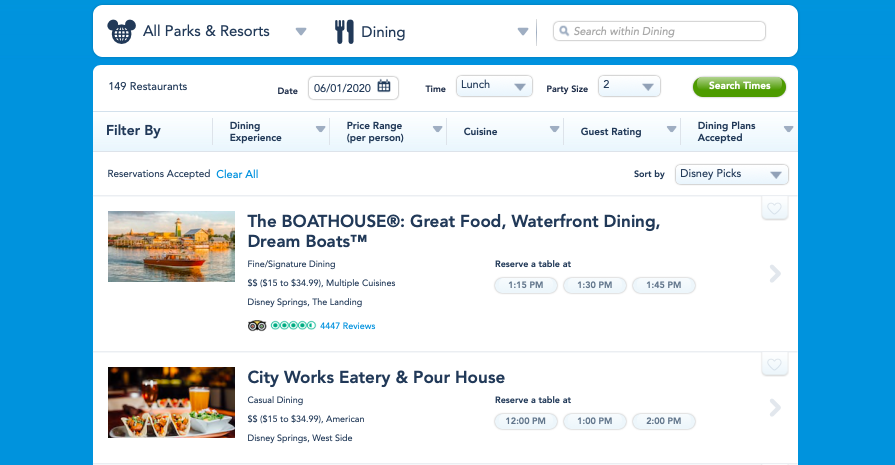Reserve the 1:30 PM slot at The BOATHOUSE
This screenshot has width=895, height=465.
point(594,286)
